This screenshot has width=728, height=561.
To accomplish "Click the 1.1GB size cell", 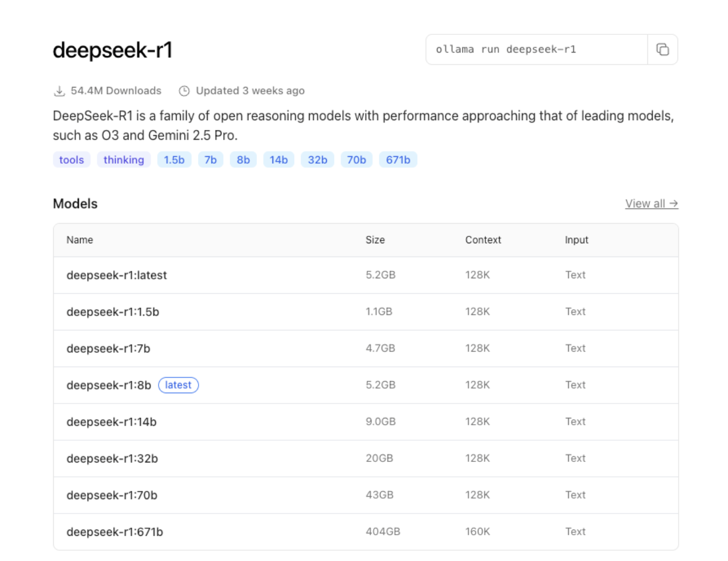I will click(379, 311).
